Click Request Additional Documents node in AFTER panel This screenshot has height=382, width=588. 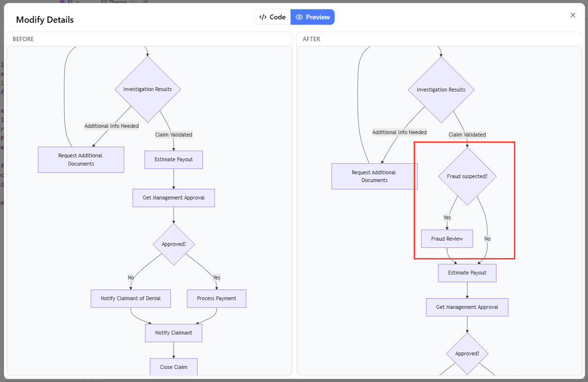[374, 176]
